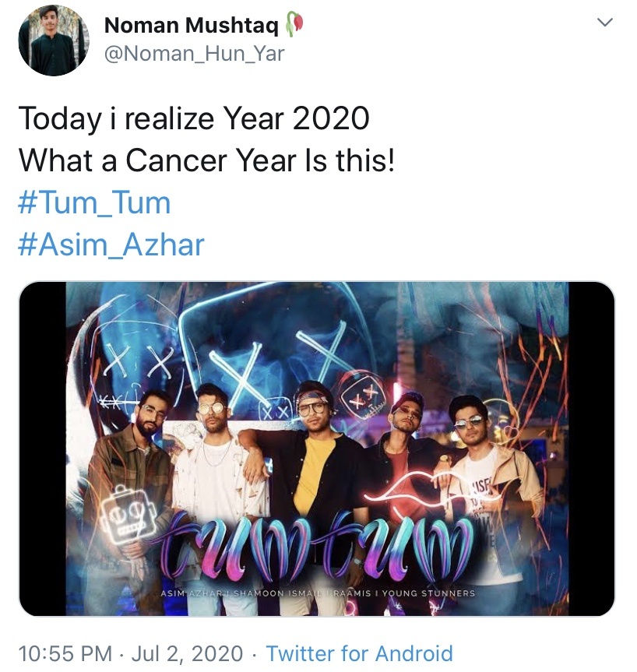Open the @Noman_Hun_Yar handle
Image resolution: width=637 pixels, height=672 pixels.
194,54
